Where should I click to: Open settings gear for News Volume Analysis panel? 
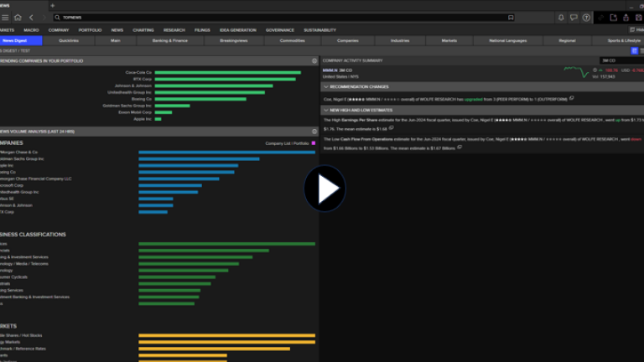[314, 132]
